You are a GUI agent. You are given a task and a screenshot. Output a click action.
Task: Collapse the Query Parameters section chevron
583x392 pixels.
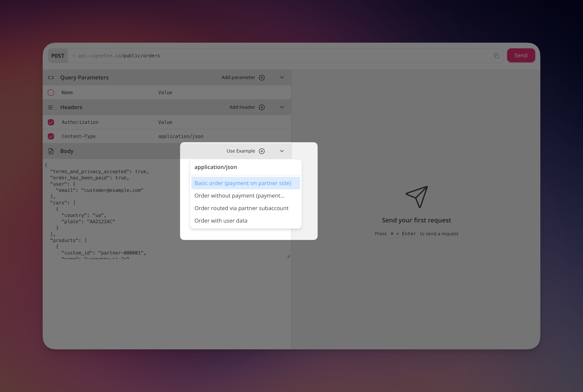coord(282,77)
